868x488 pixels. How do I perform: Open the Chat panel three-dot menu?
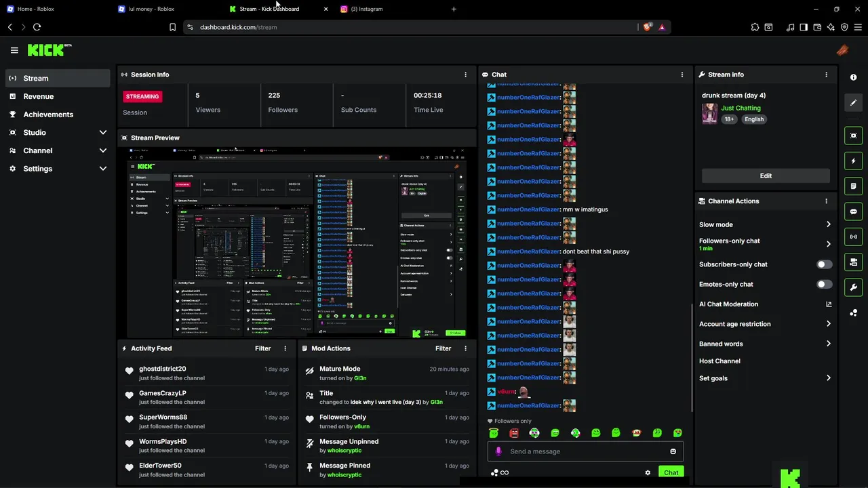coord(682,75)
